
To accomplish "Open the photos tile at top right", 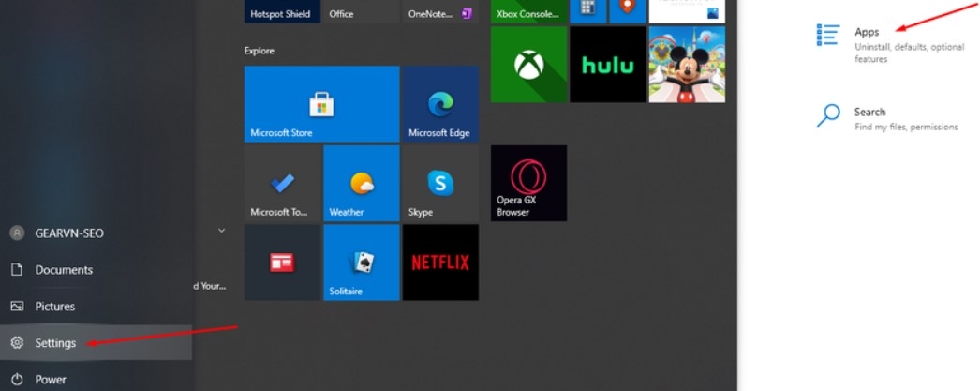I will click(687, 11).
